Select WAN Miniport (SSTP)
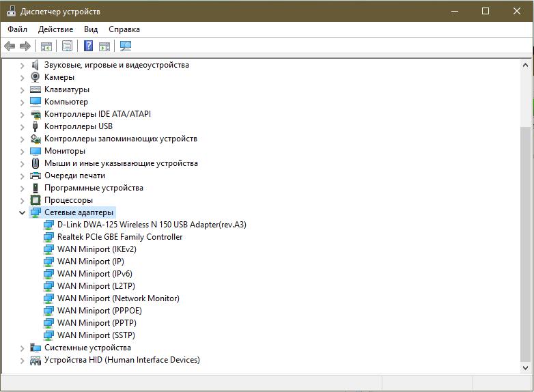Viewport: 534px width, 392px height. [x=96, y=335]
